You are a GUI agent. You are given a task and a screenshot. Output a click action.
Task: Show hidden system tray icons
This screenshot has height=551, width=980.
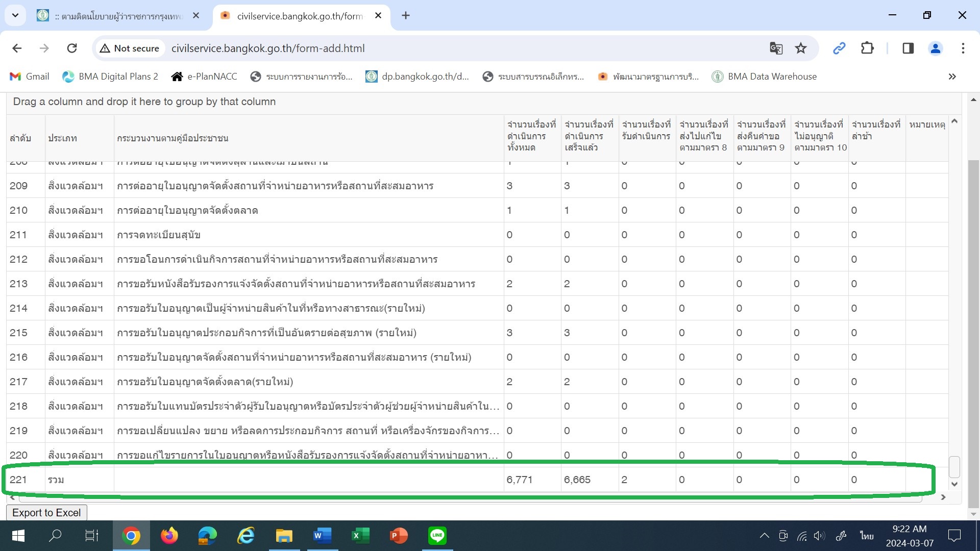tap(764, 536)
